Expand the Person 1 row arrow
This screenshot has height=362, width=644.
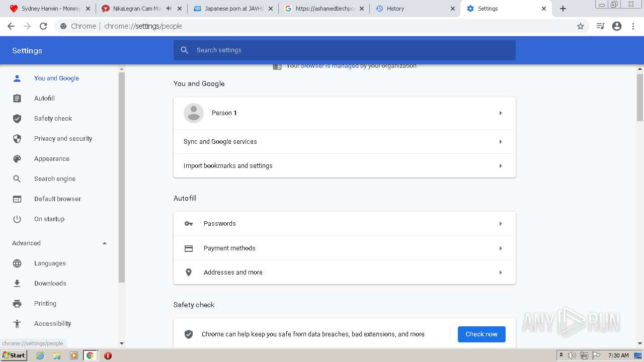coord(501,113)
